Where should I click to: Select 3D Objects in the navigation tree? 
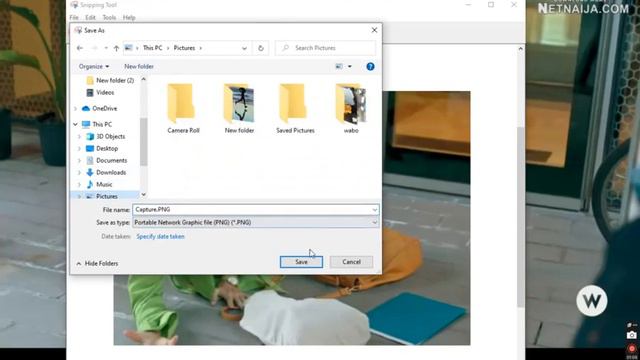point(110,136)
